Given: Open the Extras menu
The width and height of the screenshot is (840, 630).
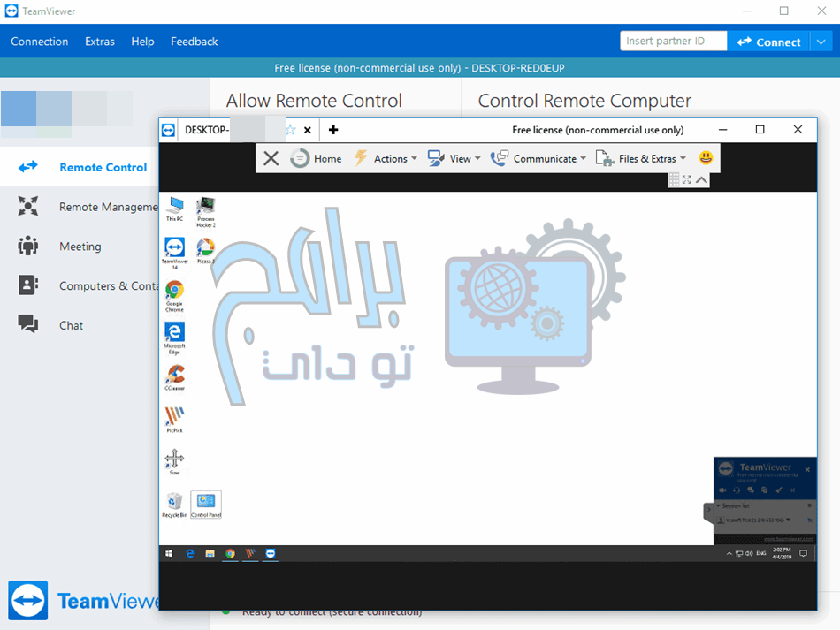Looking at the screenshot, I should (99, 42).
